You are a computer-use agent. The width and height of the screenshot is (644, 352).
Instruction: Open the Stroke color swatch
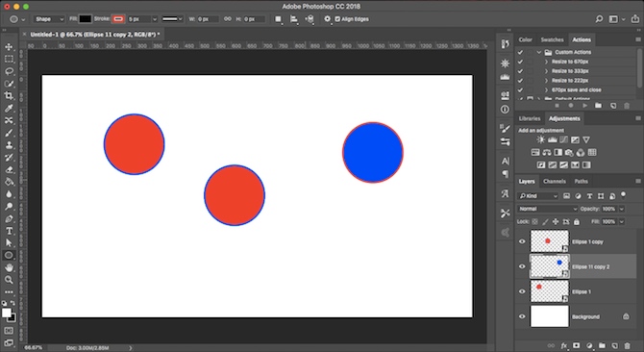point(118,19)
